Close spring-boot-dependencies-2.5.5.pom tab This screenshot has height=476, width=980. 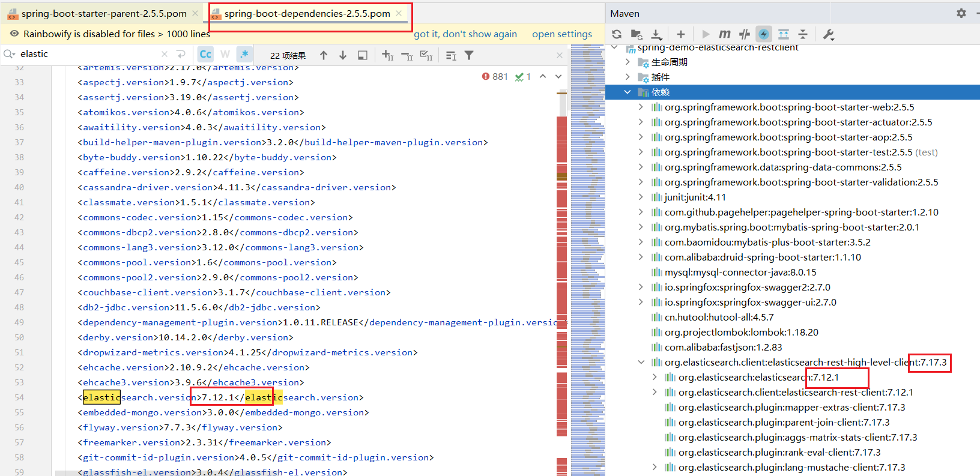coord(399,13)
